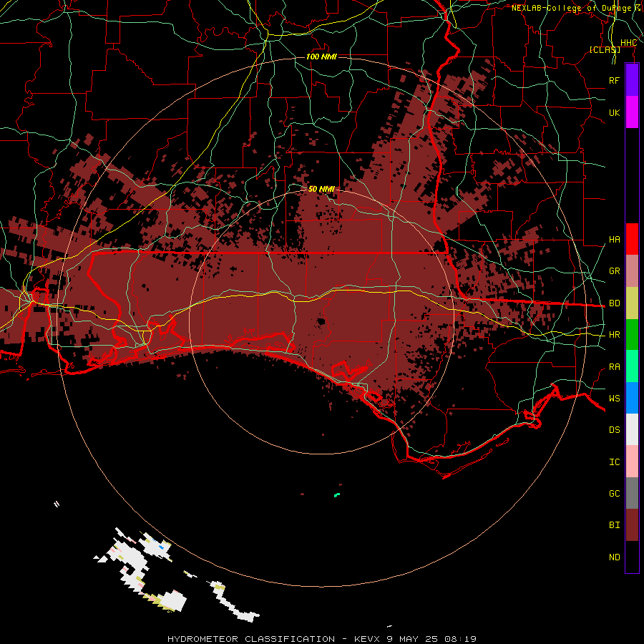
Task: Click the 50 NMI range ring label
Action: tap(321, 189)
